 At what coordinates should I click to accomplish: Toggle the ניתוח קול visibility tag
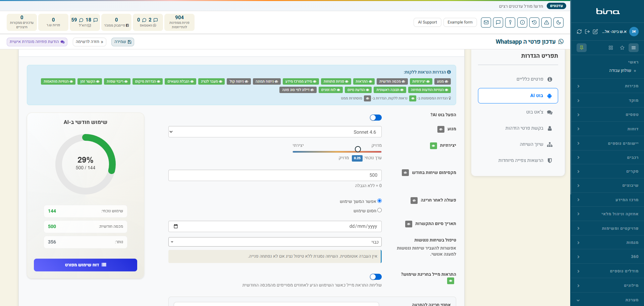point(239,81)
